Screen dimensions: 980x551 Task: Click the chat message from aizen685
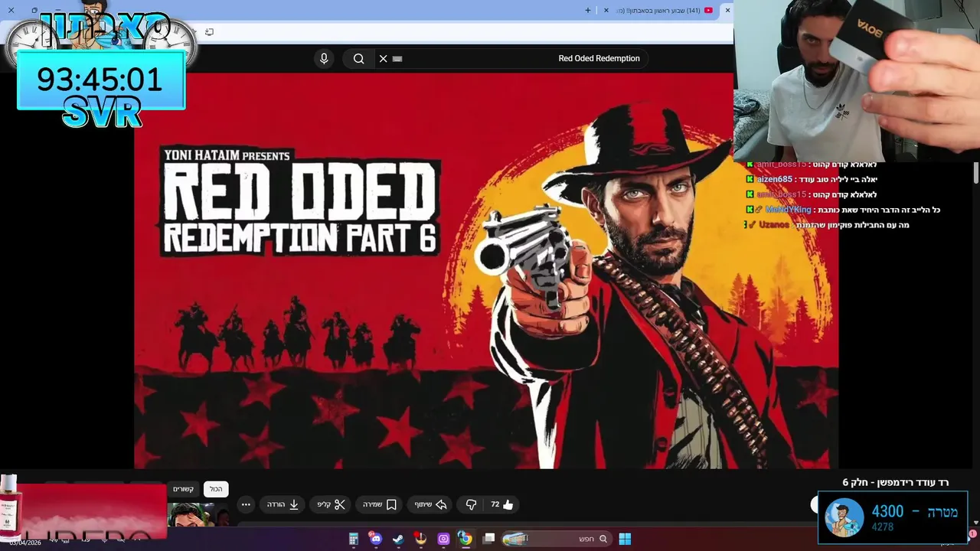click(812, 179)
